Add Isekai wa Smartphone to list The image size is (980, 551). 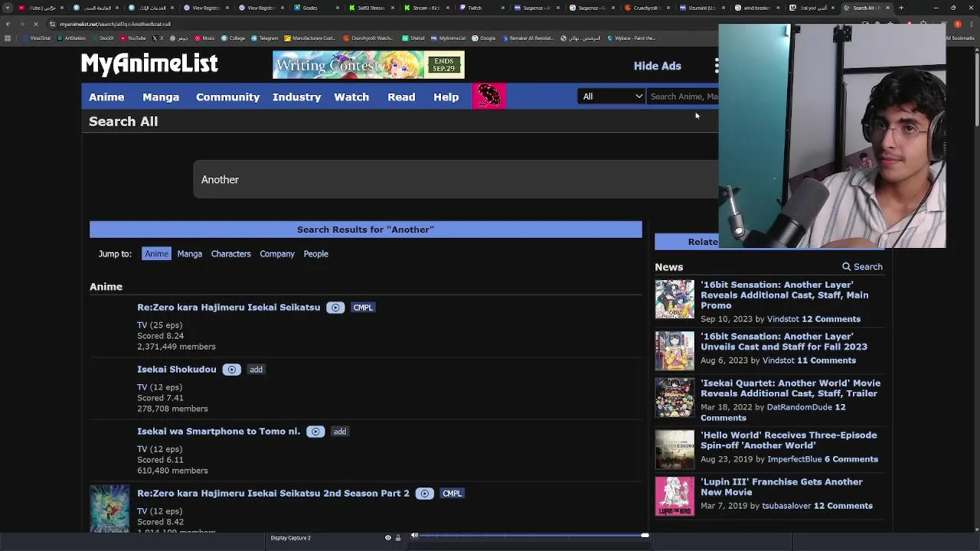[x=340, y=431]
